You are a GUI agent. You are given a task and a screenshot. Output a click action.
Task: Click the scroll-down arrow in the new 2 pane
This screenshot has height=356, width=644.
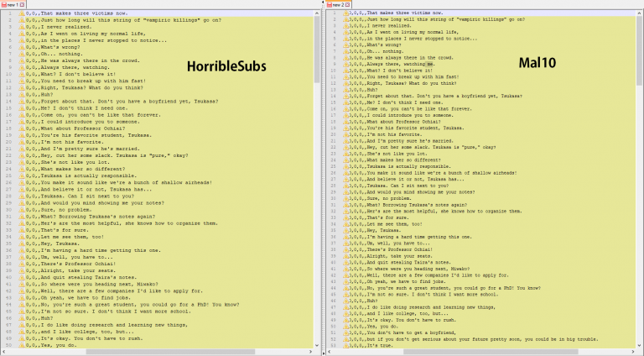[x=640, y=345]
